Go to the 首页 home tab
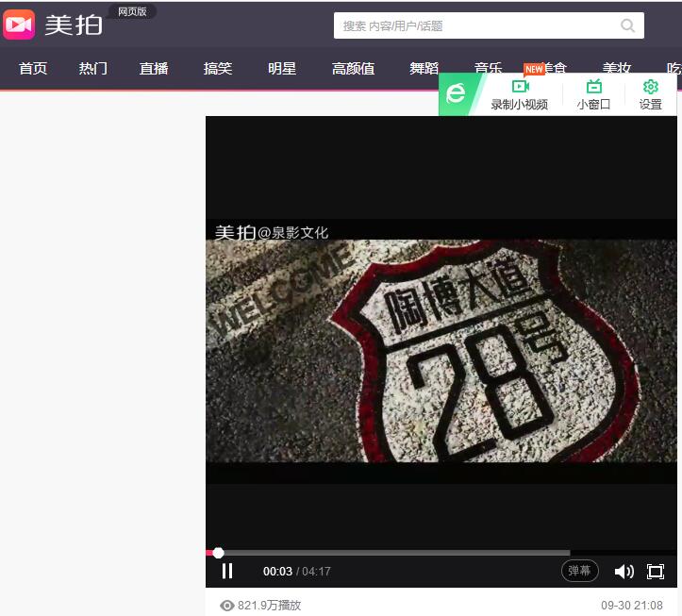This screenshot has height=616, width=682. coord(33,69)
